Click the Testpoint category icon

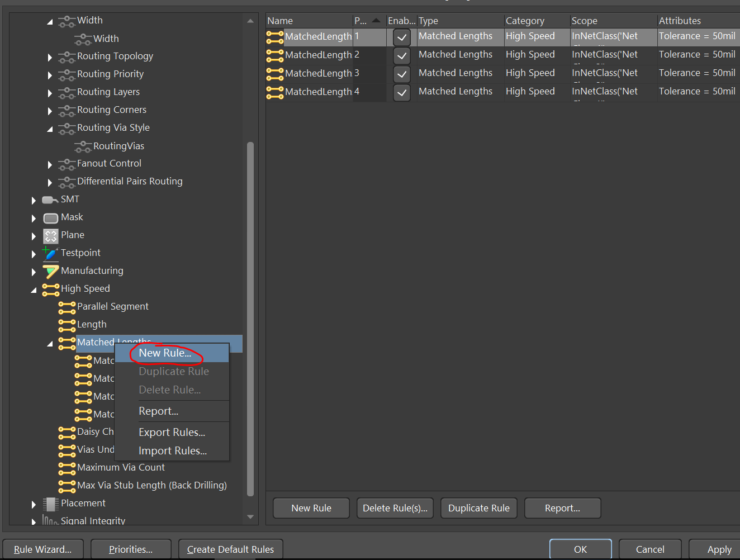click(x=50, y=253)
